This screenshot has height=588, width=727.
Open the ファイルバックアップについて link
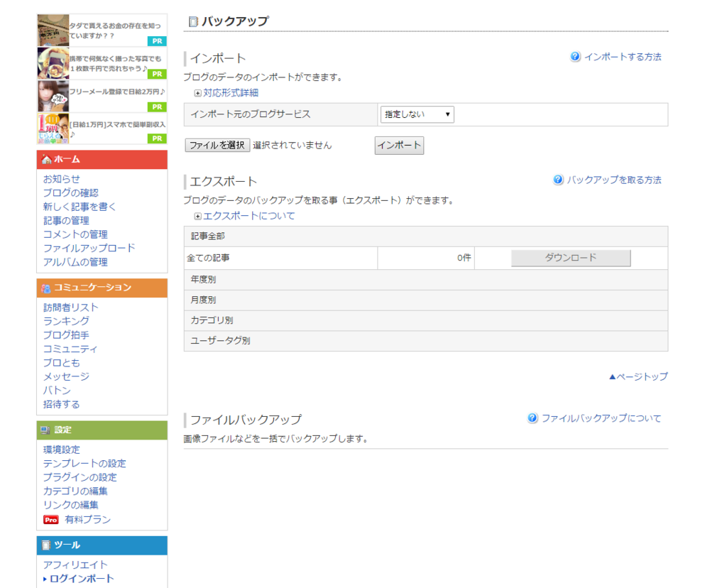[x=601, y=418]
